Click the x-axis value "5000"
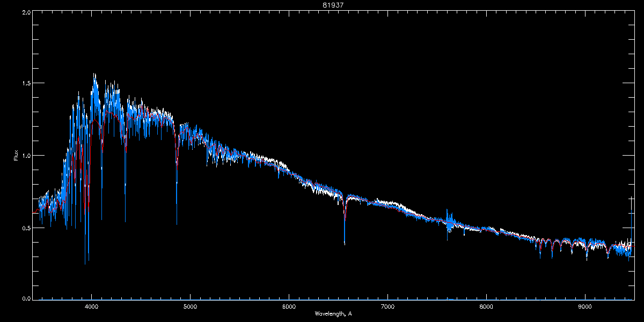The width and height of the screenshot is (644, 322). point(191,306)
